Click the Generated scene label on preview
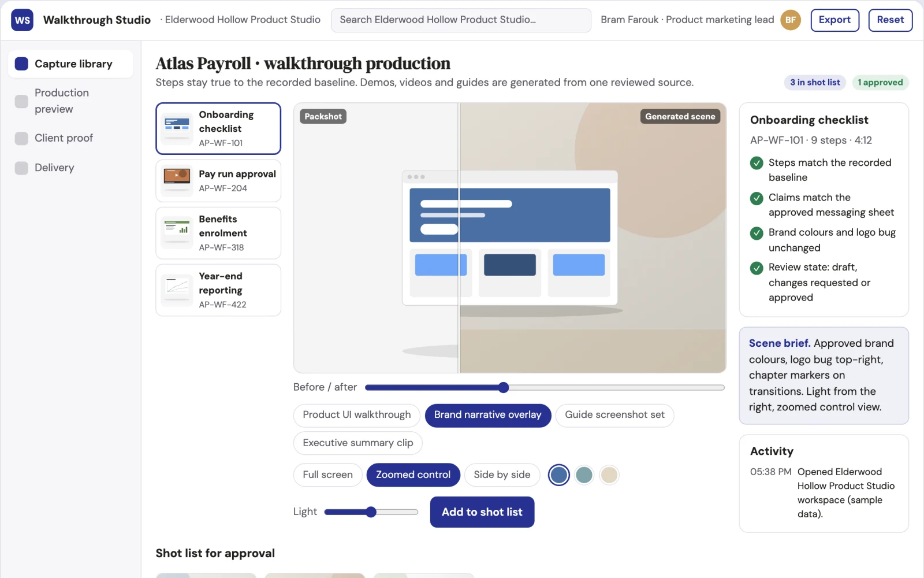Screen dimensions: 924x578 click(x=680, y=117)
